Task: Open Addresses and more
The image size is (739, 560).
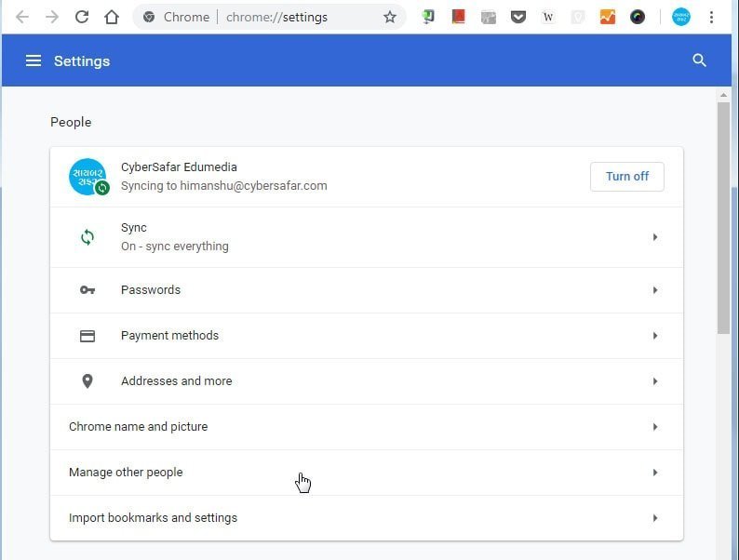Action: 367,381
